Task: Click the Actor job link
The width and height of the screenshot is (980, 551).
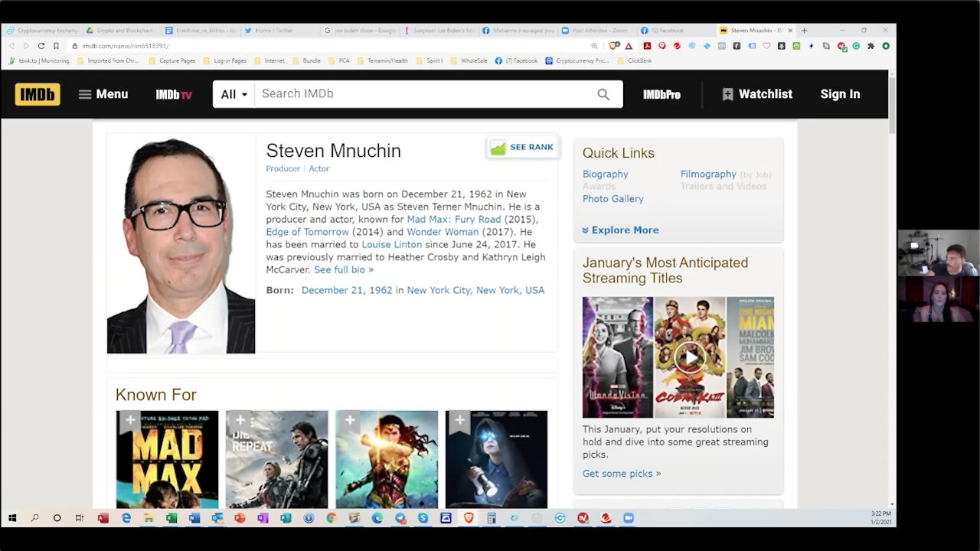Action: click(x=318, y=168)
